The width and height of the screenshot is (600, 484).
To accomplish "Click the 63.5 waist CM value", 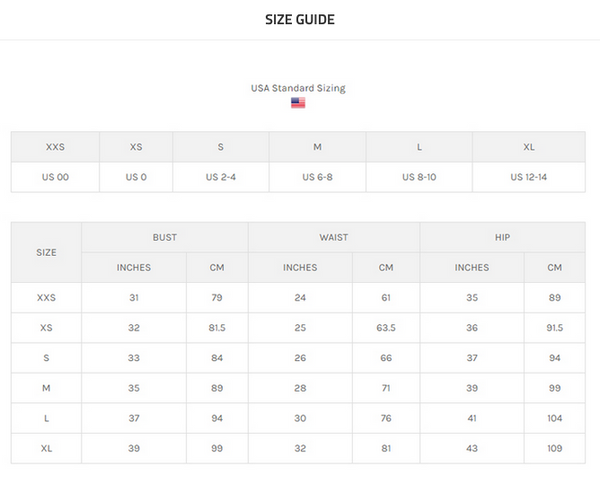I will (386, 328).
